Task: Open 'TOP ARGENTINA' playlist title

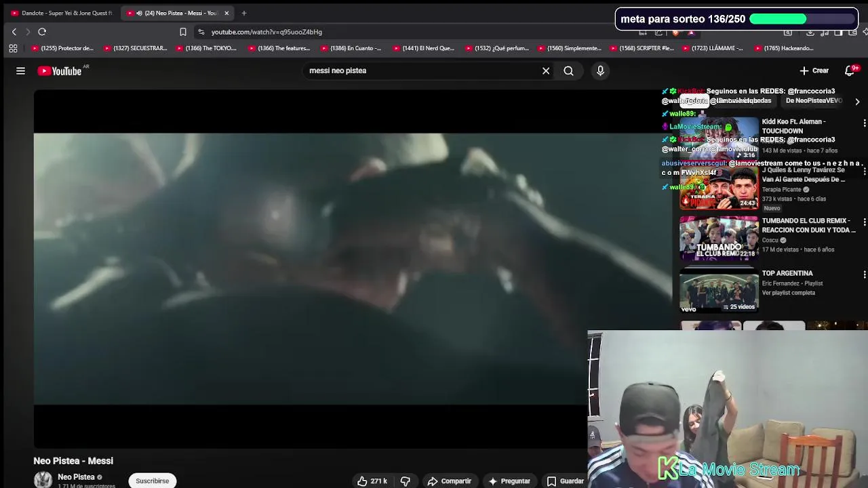Action: tap(787, 273)
